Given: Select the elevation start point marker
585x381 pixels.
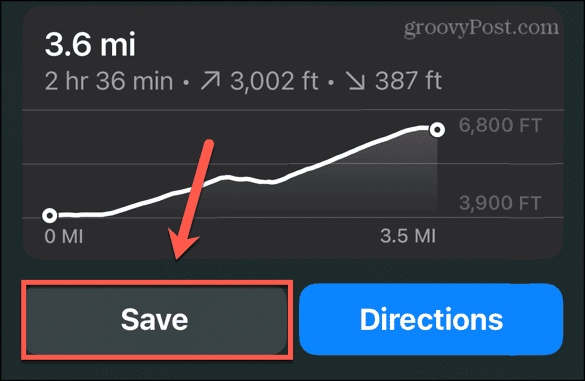Looking at the screenshot, I should click(50, 215).
